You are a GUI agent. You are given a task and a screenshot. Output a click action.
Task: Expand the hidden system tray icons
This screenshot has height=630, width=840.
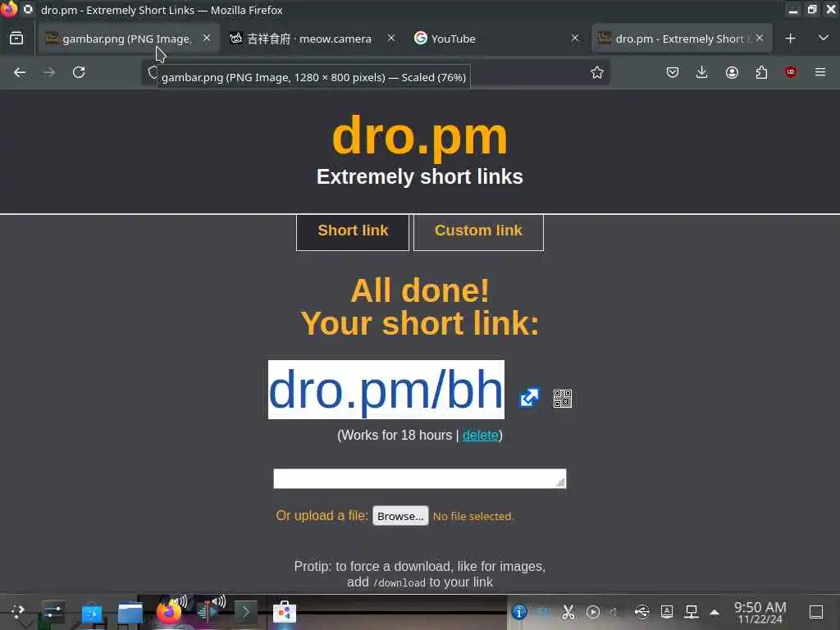coord(714,612)
